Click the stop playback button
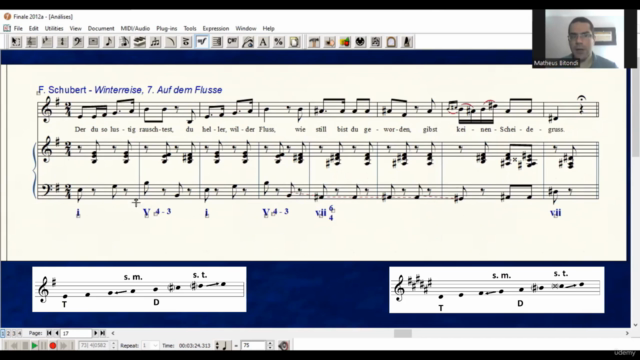The height and width of the screenshot is (360, 640). coord(25,346)
